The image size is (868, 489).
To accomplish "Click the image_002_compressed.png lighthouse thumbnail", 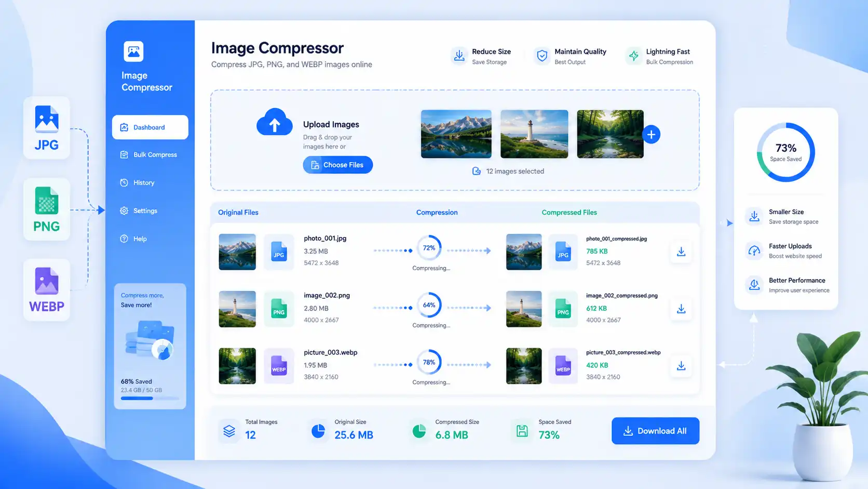I will pyautogui.click(x=524, y=309).
